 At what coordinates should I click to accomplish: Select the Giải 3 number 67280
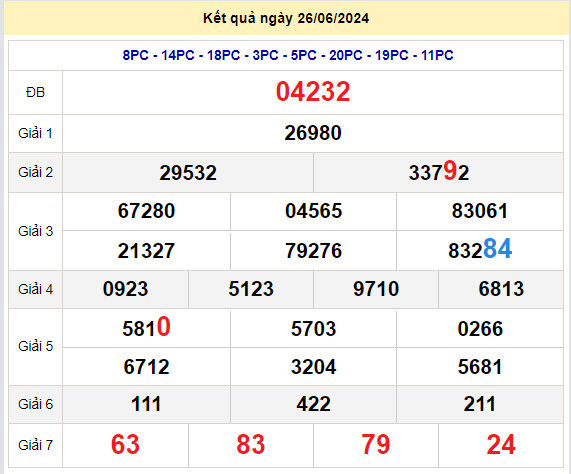146,211
